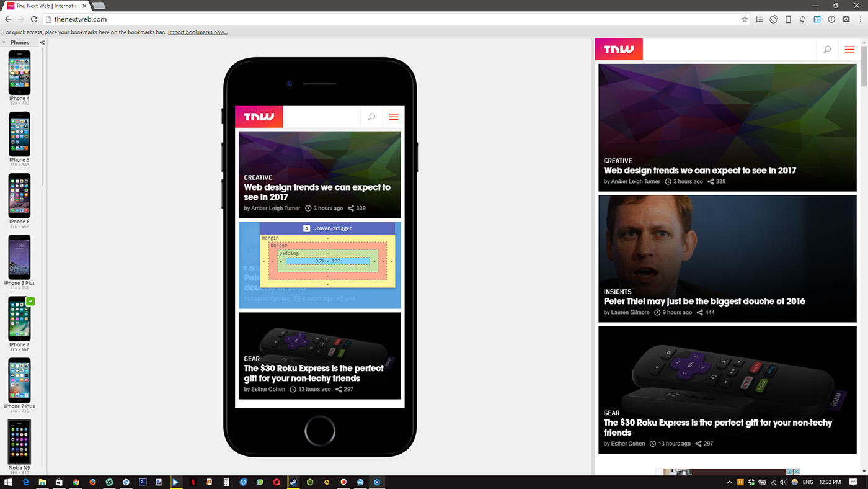Image resolution: width=868 pixels, height=489 pixels.
Task: Open a new tab next to The Next Web
Action: click(x=99, y=6)
